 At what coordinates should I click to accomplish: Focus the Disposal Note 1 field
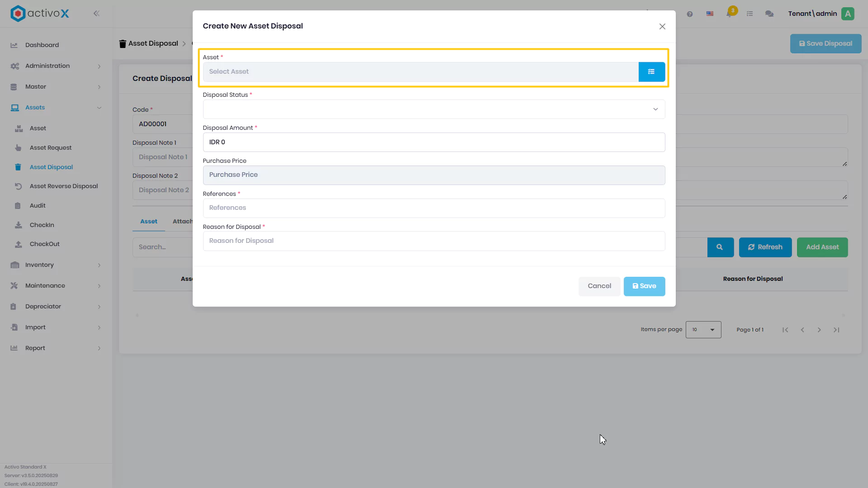tap(163, 157)
